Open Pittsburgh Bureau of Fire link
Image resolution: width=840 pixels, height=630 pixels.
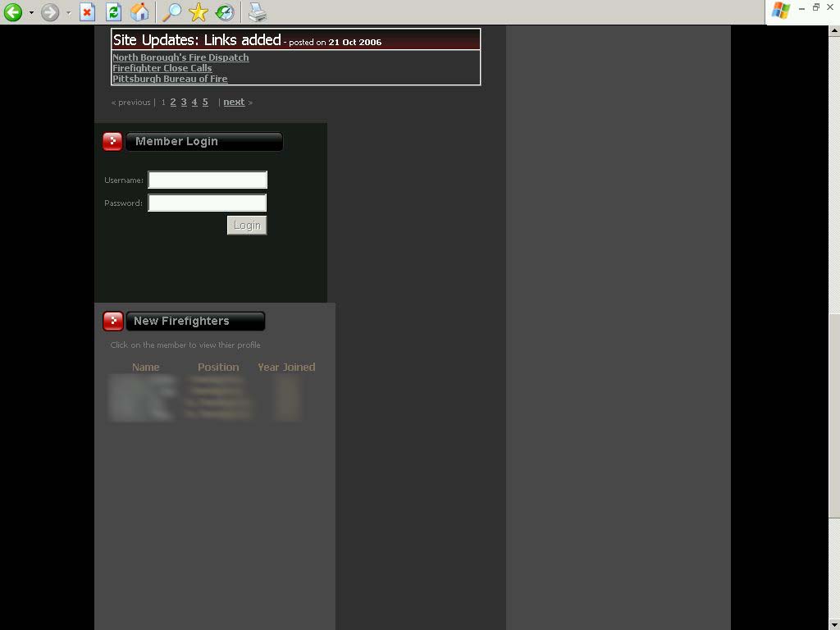[170, 79]
